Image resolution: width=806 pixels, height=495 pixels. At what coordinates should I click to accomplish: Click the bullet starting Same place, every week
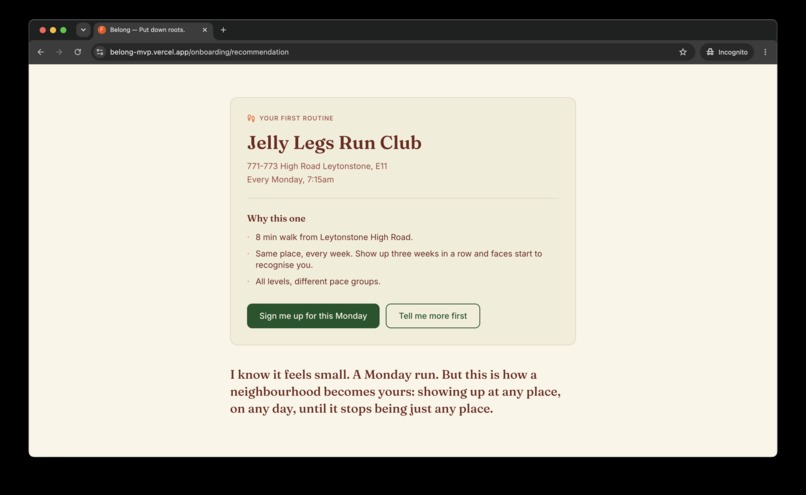pyautogui.click(x=399, y=259)
